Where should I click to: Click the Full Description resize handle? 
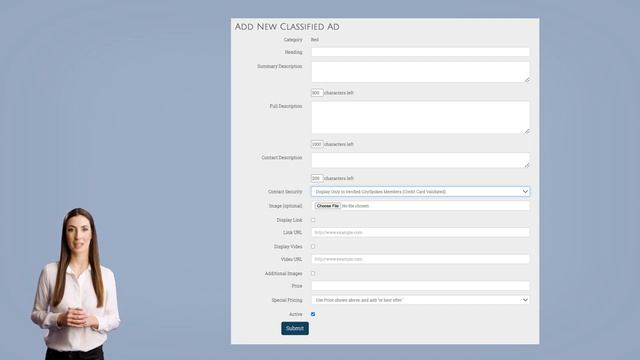click(x=527, y=131)
